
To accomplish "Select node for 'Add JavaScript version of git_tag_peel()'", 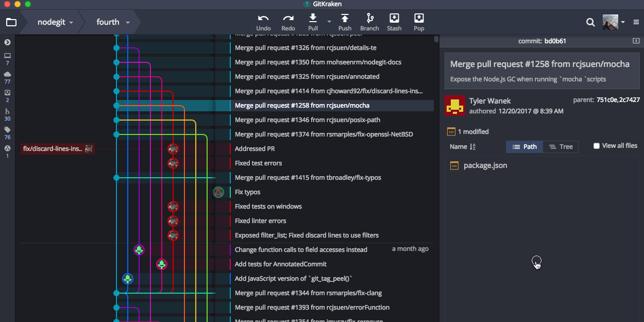I will (127, 279).
